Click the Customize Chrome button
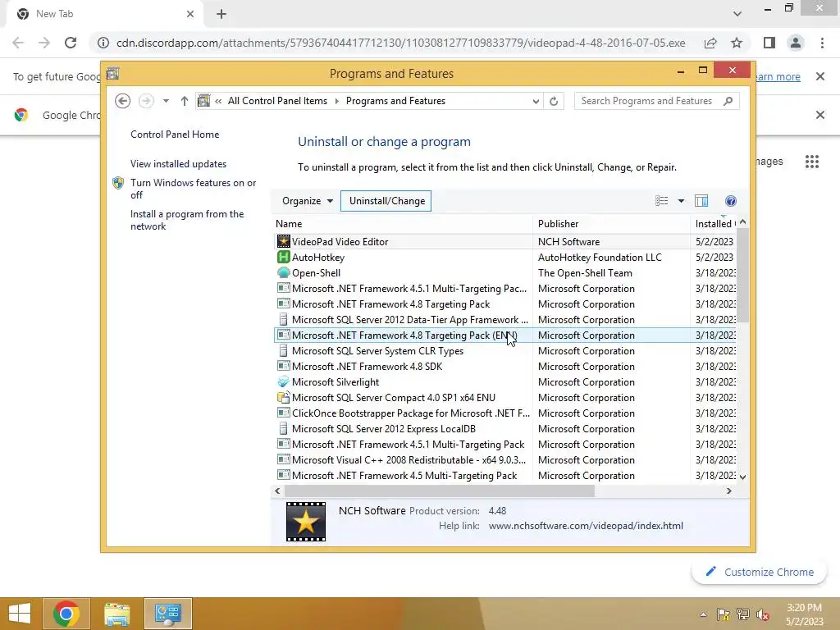The width and height of the screenshot is (840, 630). click(759, 572)
